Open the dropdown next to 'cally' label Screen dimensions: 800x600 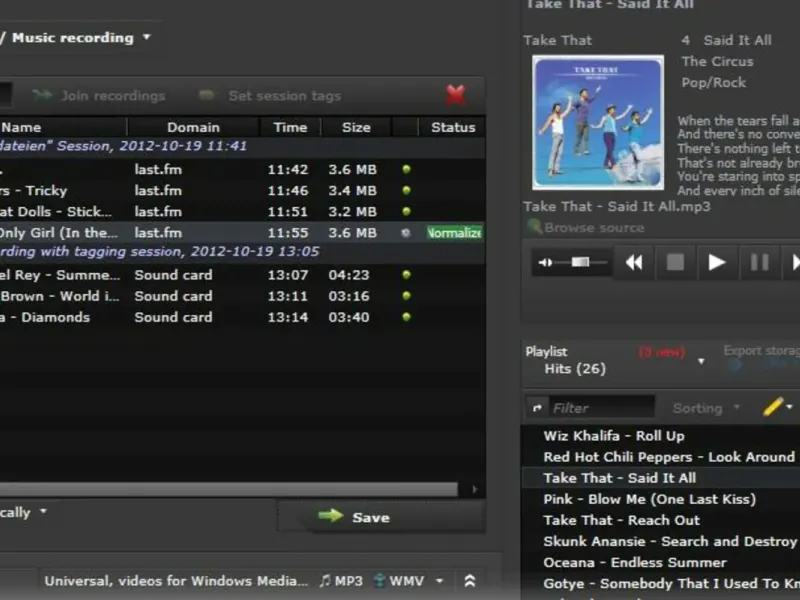pyautogui.click(x=43, y=511)
